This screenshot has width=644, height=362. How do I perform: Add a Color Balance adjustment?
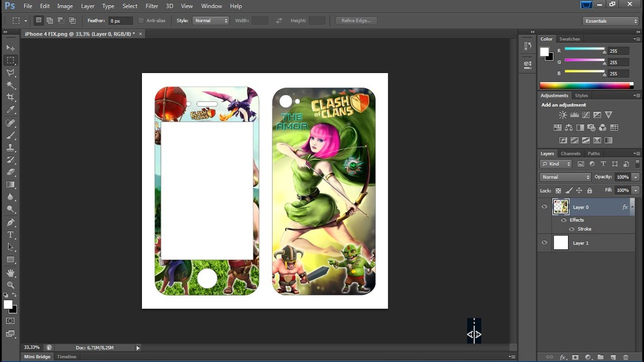pyautogui.click(x=569, y=128)
